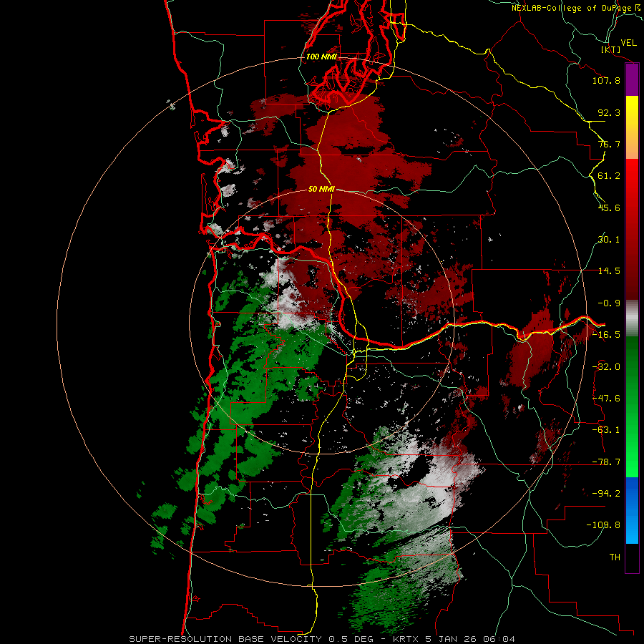644x644 pixels.
Task: Pick the blue segment of the velocity scale
Action: (x=632, y=509)
